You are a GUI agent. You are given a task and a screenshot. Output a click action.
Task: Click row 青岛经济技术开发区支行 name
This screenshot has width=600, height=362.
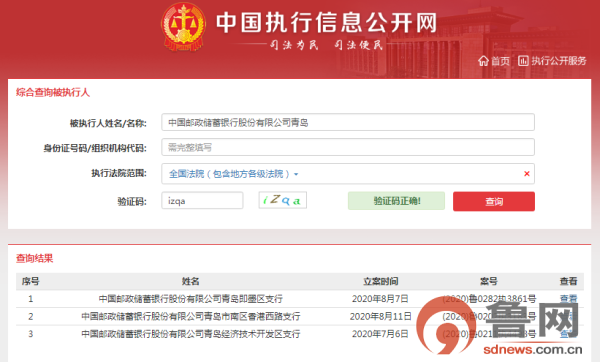pyautogui.click(x=190, y=334)
